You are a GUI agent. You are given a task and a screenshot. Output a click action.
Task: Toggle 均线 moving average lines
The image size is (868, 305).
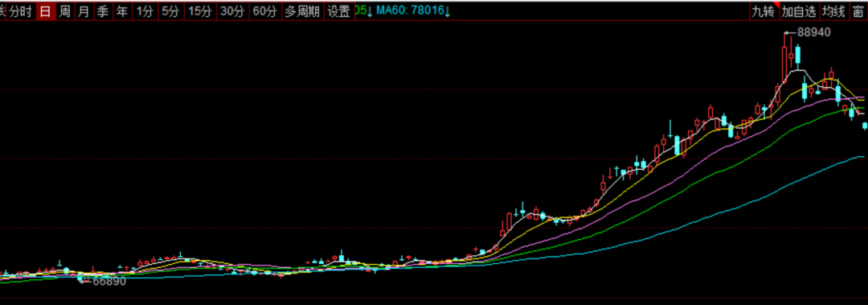point(833,11)
